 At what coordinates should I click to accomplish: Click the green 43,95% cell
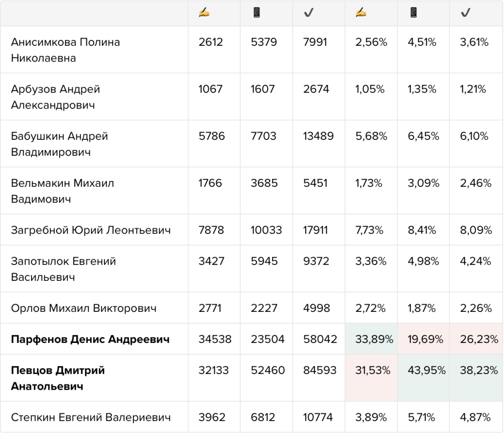pos(424,378)
